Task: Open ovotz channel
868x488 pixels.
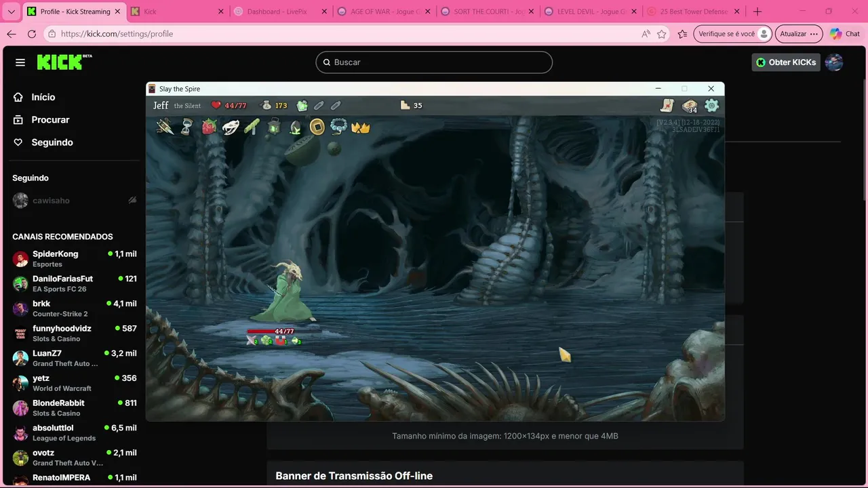Action: pos(74,457)
